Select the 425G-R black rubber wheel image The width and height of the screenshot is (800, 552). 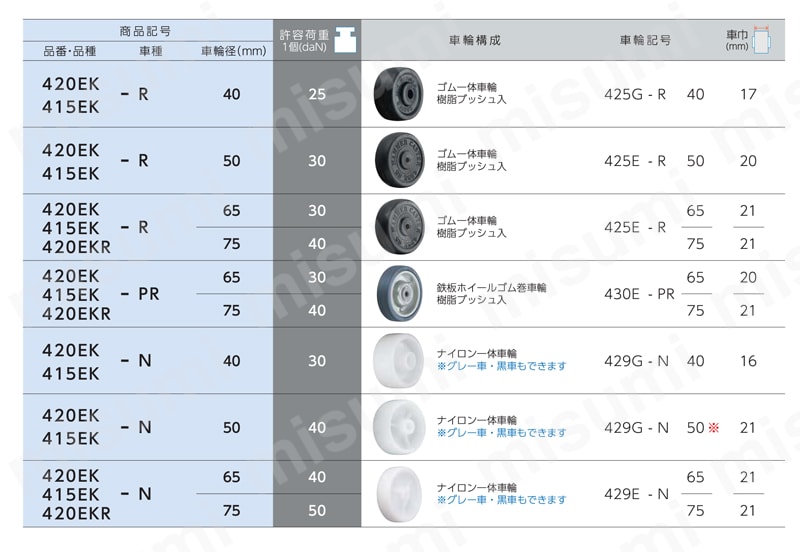(x=398, y=94)
